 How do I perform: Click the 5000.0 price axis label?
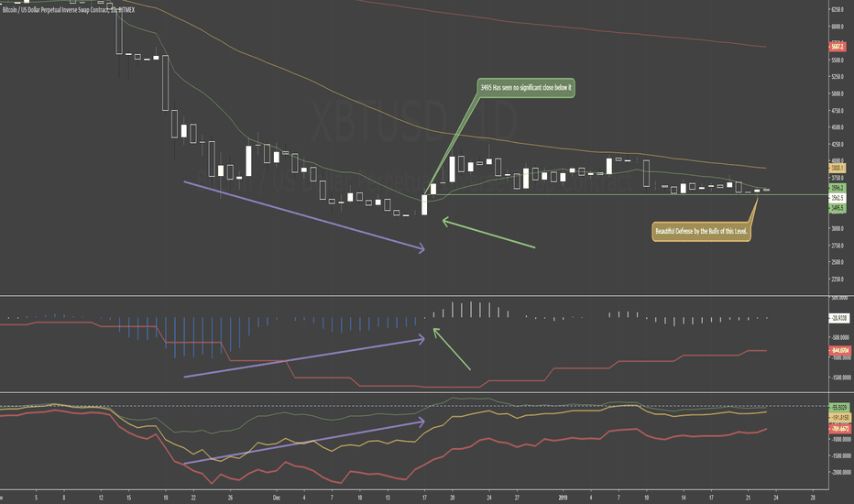pos(838,93)
